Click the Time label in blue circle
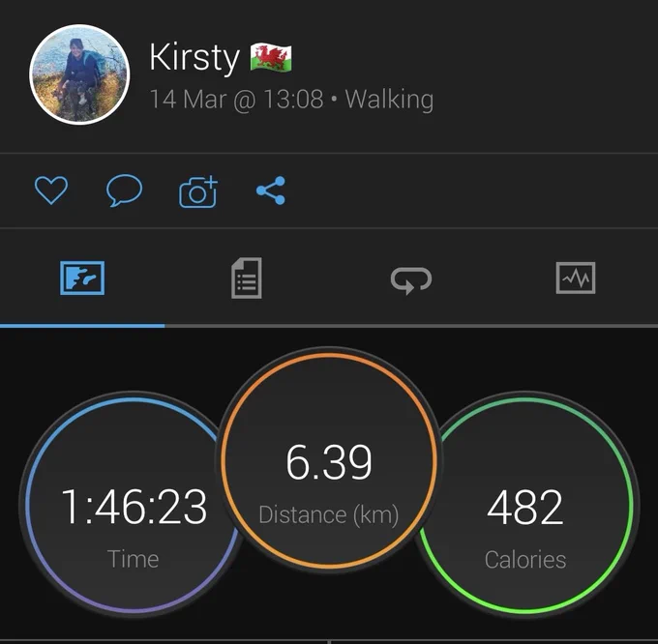This screenshot has width=658, height=644. click(x=133, y=559)
